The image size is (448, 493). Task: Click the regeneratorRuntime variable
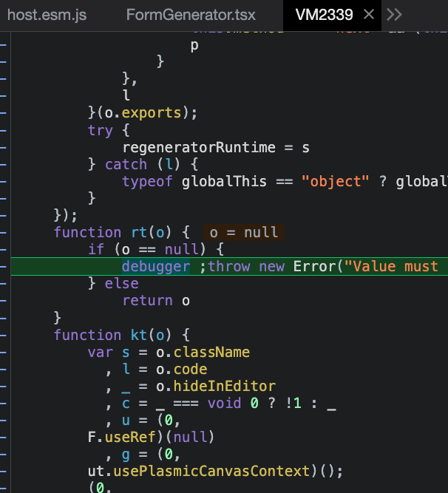[195, 147]
